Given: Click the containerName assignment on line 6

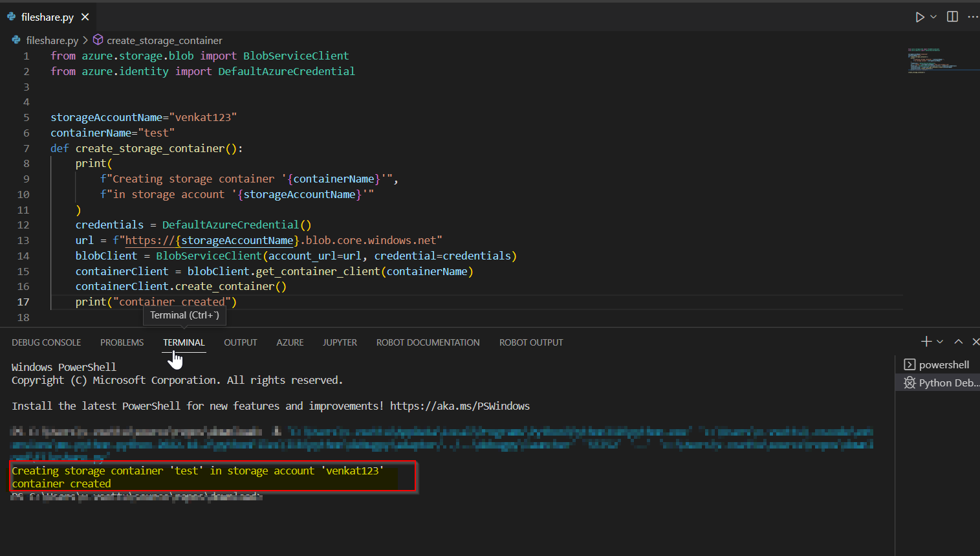Looking at the screenshot, I should (113, 133).
